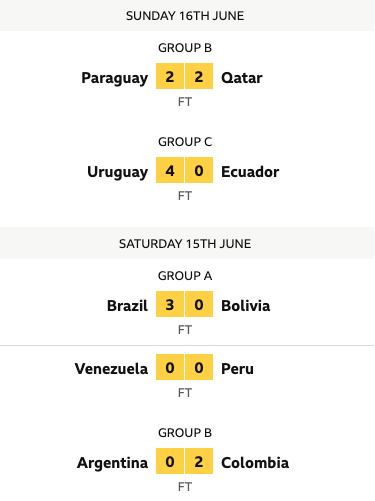Viewport: 375px width, 501px height.
Task: Click Uruguay's score of 4
Action: pyautogui.click(x=170, y=170)
